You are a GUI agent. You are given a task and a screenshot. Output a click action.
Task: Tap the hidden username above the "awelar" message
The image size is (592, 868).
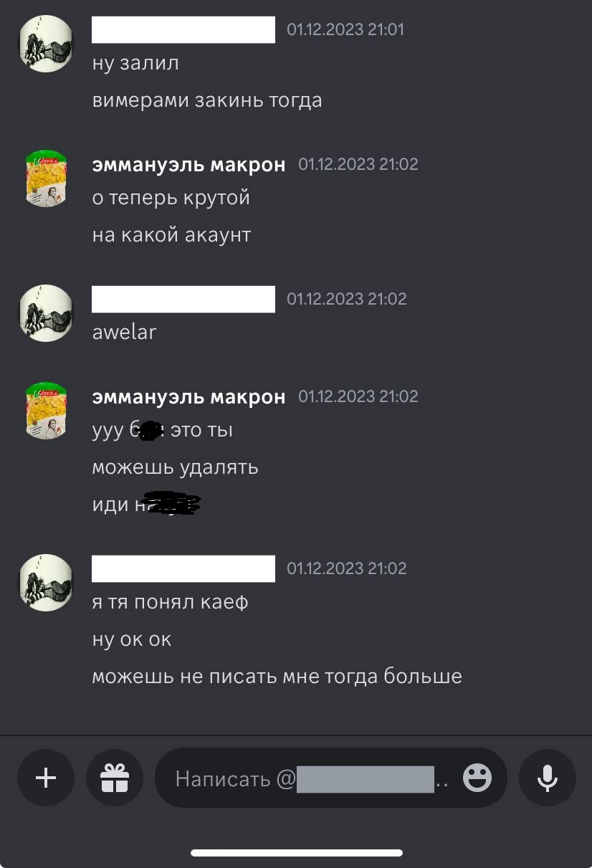(183, 299)
